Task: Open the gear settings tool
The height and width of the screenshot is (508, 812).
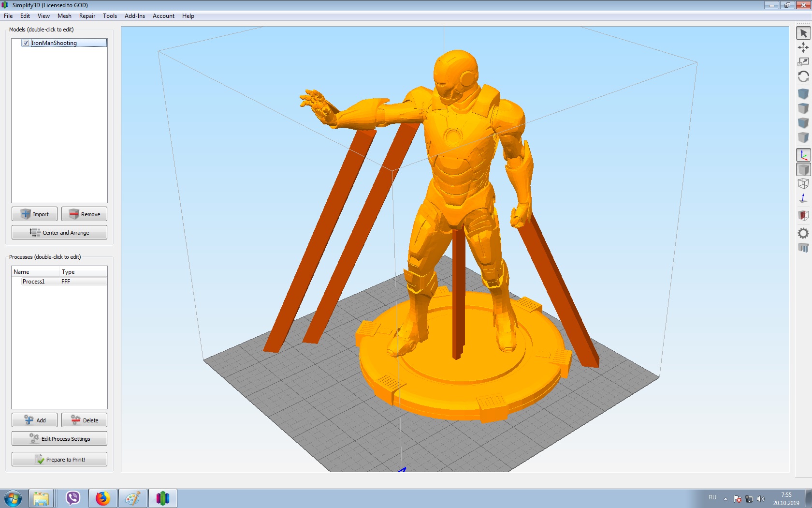Action: [803, 233]
